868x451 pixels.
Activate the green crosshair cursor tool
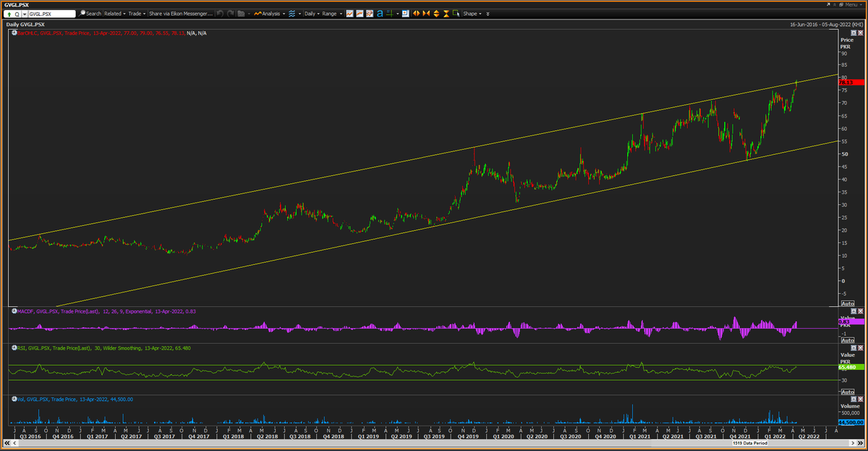click(x=391, y=14)
